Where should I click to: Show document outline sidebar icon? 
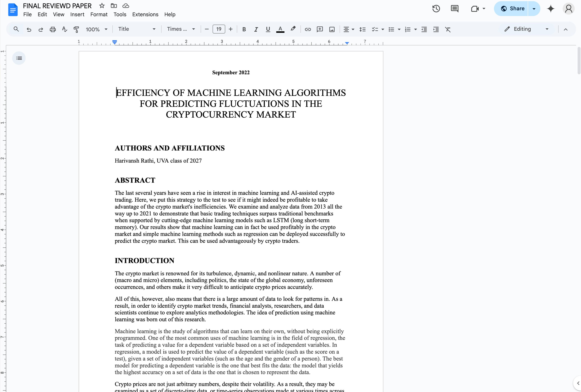19,58
